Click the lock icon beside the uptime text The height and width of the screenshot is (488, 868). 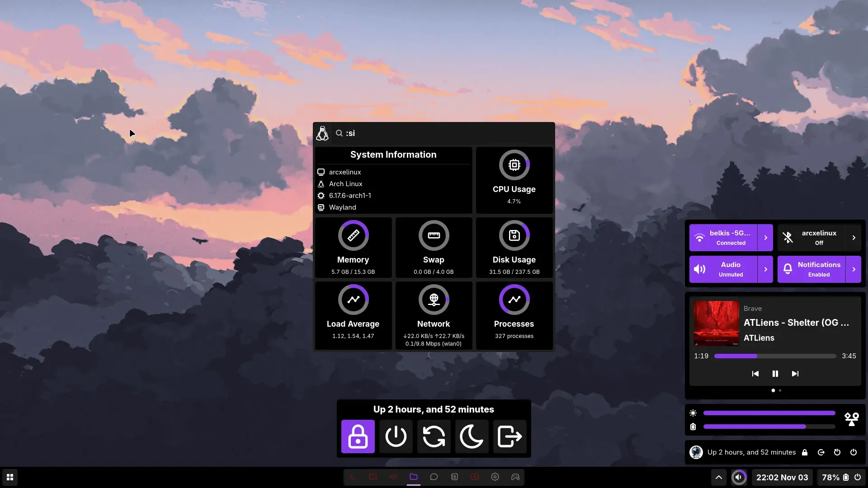805,452
